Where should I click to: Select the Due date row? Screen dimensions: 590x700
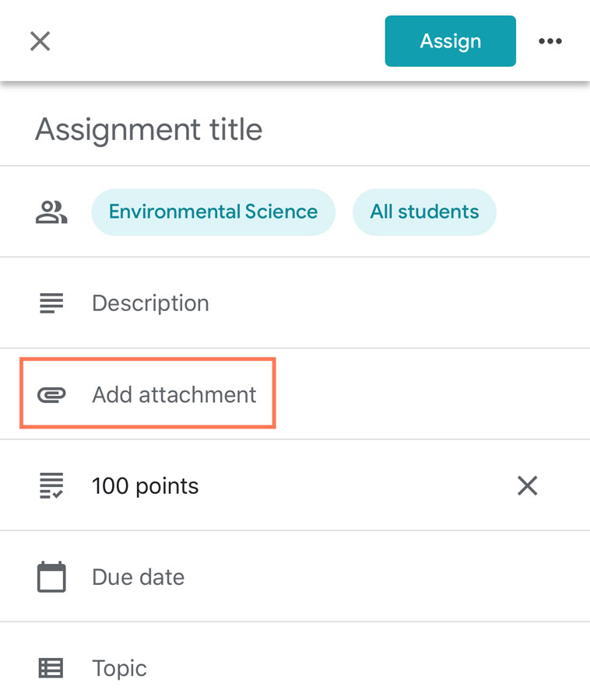pos(138,576)
